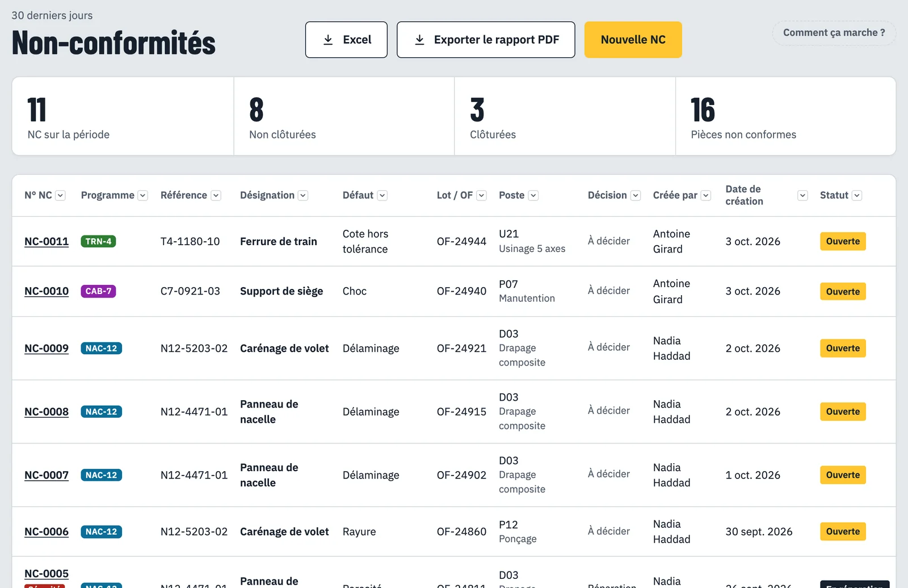Click the Ouverte status of NC-0010

[843, 292]
